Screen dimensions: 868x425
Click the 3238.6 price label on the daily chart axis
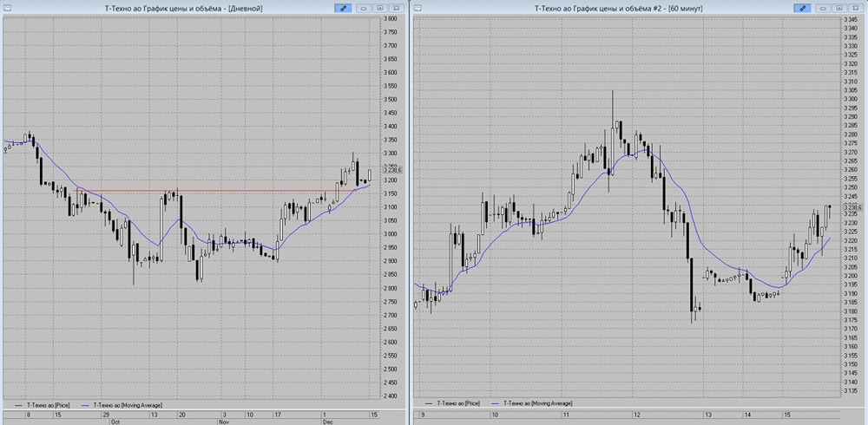pyautogui.click(x=394, y=170)
